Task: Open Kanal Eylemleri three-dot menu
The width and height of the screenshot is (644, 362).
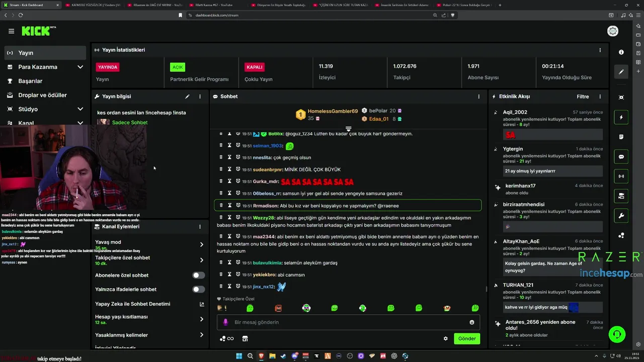Action: [x=200, y=227]
